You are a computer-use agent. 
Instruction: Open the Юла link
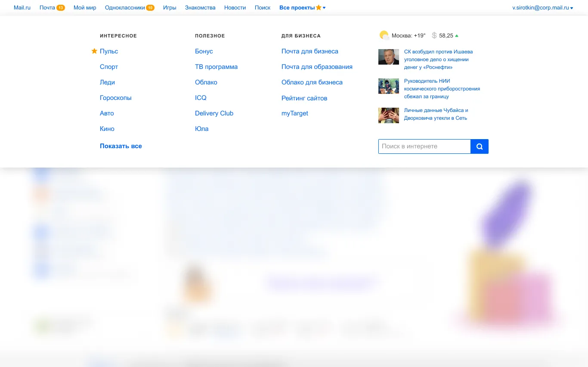point(202,129)
